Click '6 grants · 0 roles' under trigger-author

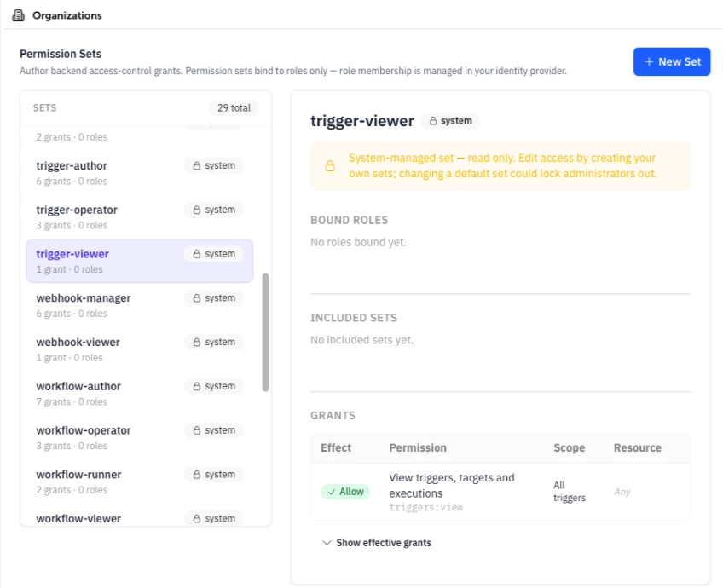(x=72, y=182)
